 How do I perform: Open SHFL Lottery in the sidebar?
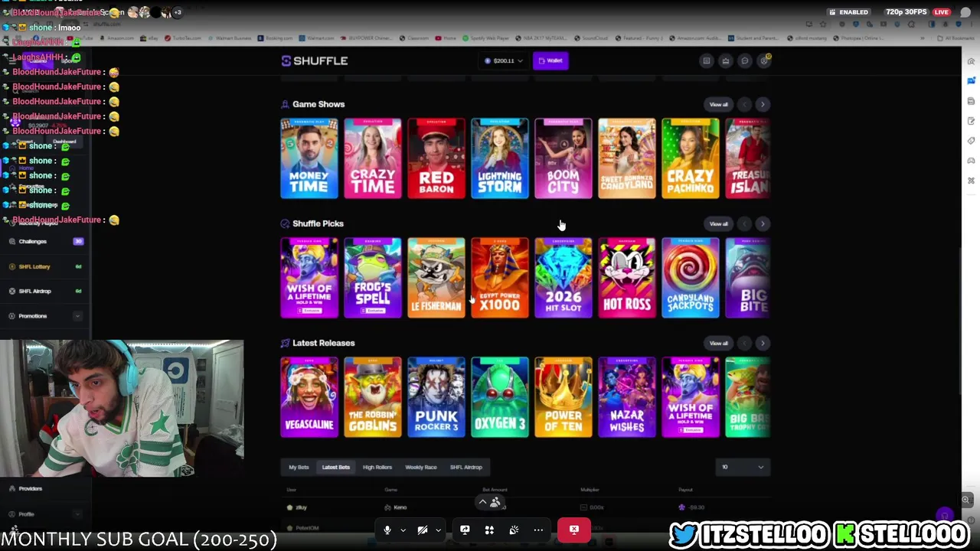point(34,266)
